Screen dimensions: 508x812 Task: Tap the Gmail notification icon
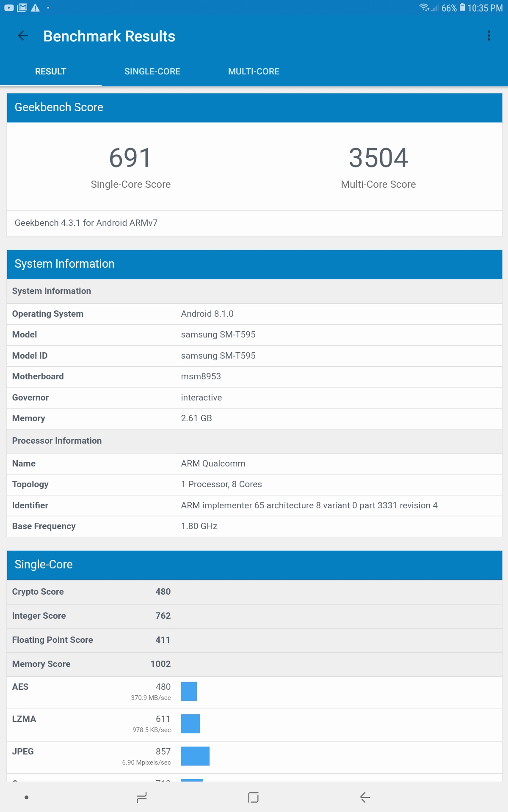tap(22, 8)
